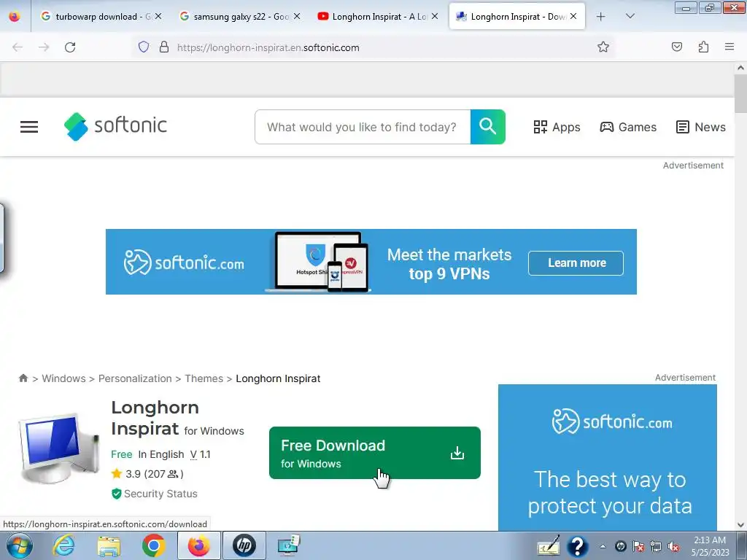Click Learn more on VPN banner

pos(576,262)
